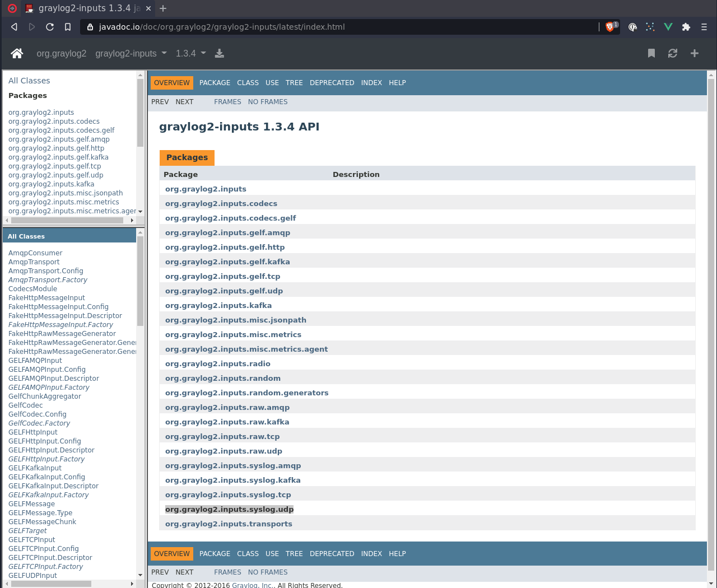Viewport: 717px width, 588px height.
Task: Click org.graylog2 group in header
Action: [62, 53]
